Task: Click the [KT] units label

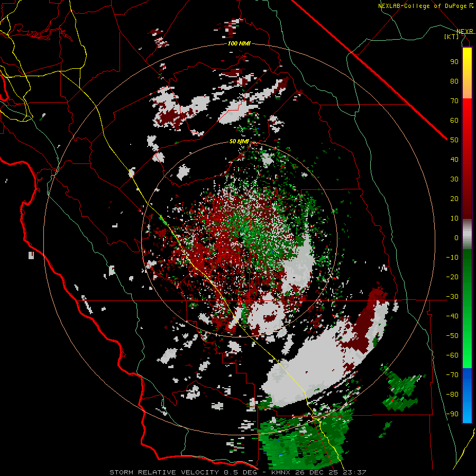Action: [x=452, y=36]
